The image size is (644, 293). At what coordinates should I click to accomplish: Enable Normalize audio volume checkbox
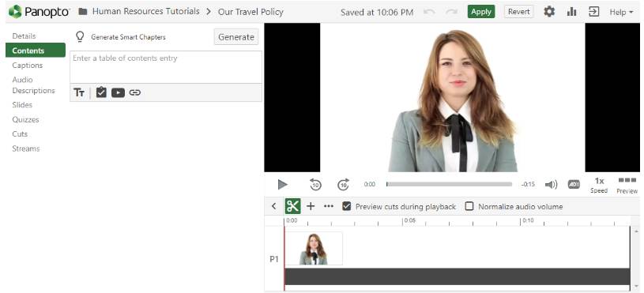tap(469, 206)
